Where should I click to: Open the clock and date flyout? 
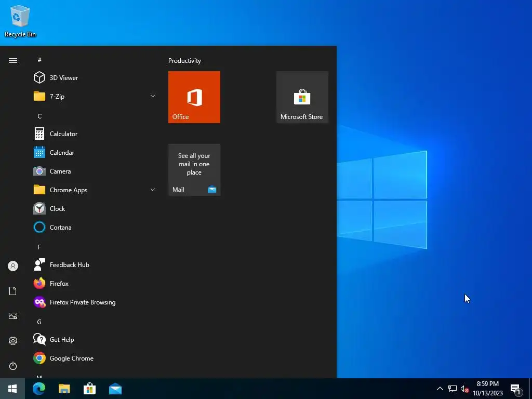click(488, 389)
